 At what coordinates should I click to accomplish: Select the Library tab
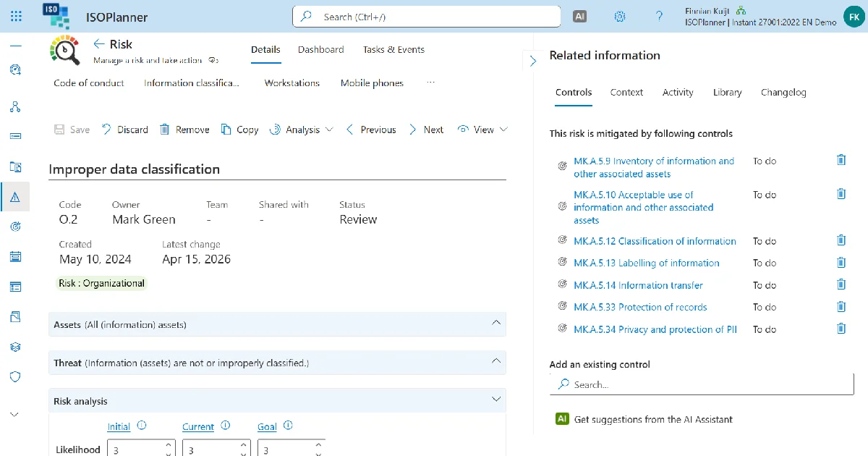coord(727,93)
